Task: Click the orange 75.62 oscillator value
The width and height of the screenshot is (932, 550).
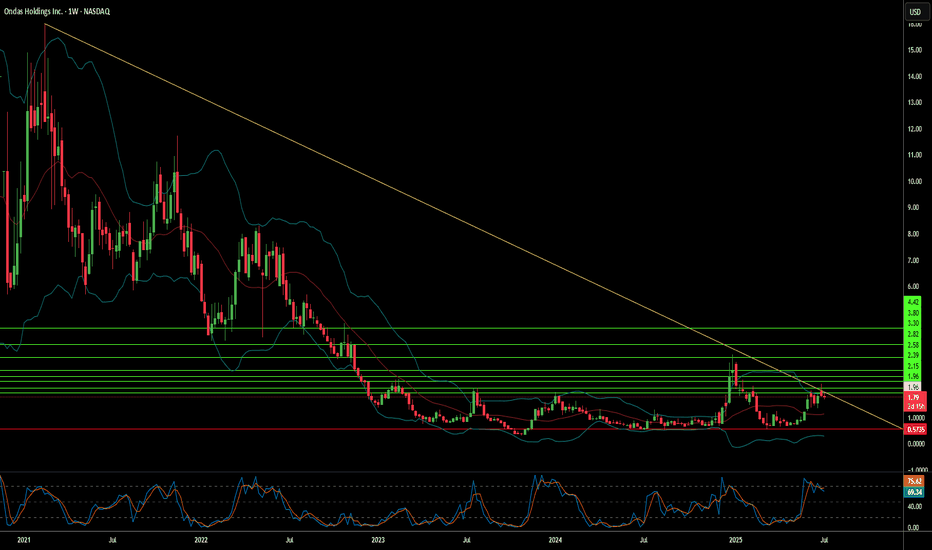Action: click(915, 481)
